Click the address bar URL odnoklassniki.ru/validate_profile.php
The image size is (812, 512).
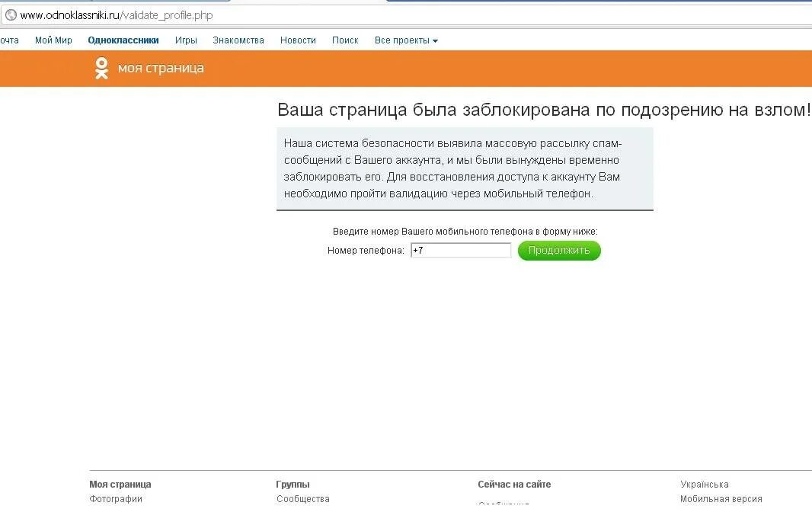pyautogui.click(x=117, y=15)
